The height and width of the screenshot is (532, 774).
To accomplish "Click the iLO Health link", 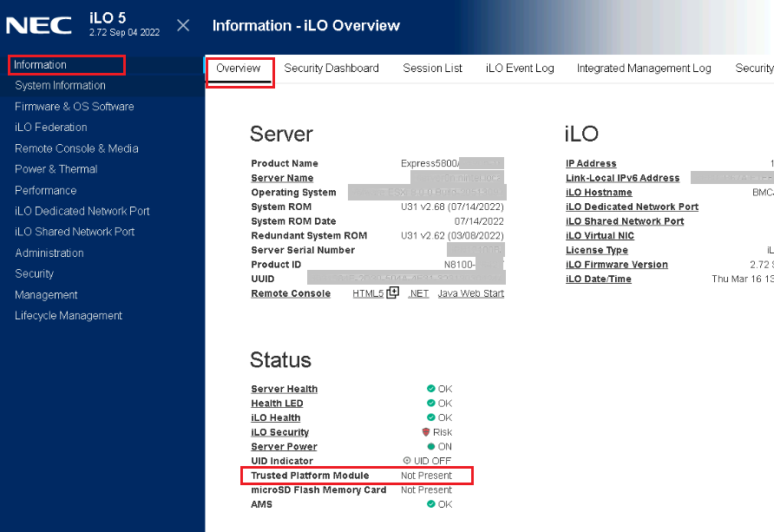I will point(275,417).
